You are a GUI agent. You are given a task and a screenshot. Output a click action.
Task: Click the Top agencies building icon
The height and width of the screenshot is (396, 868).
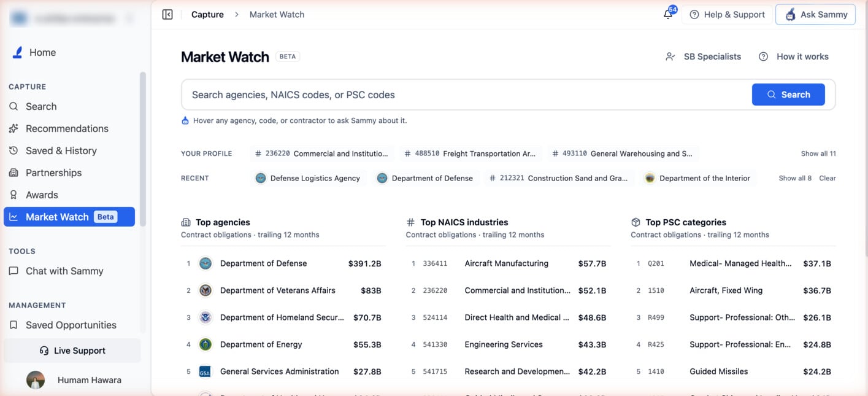click(x=186, y=222)
